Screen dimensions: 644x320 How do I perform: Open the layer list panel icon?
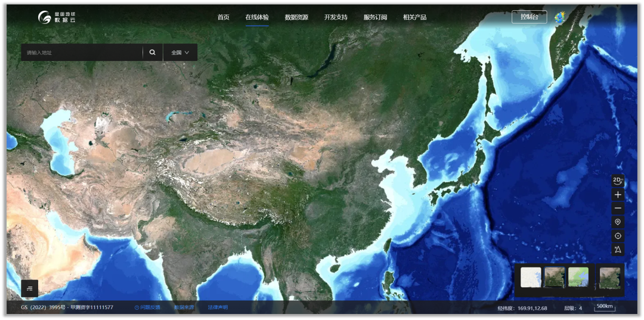(x=30, y=288)
